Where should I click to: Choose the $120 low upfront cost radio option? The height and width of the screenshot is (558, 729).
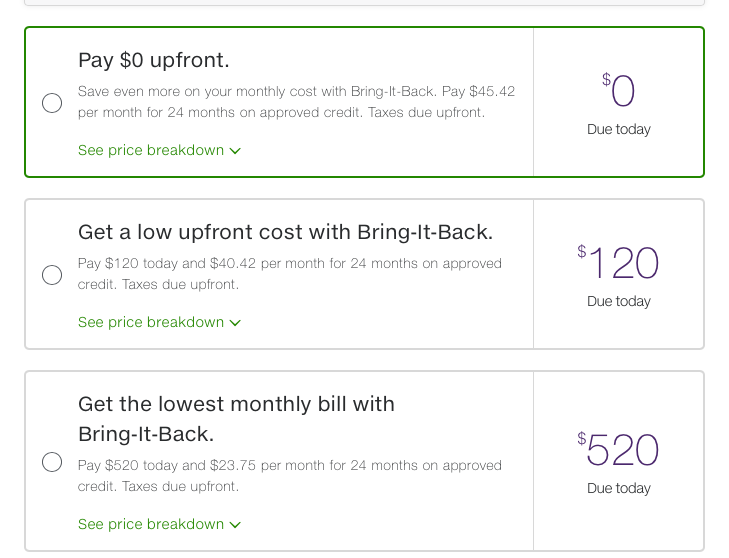point(52,275)
